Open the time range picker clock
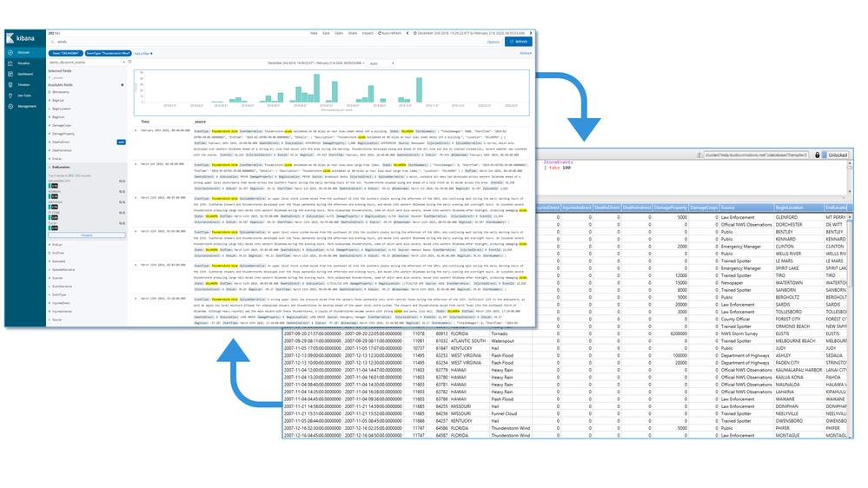Screen dimensions: 868x488 pos(415,33)
